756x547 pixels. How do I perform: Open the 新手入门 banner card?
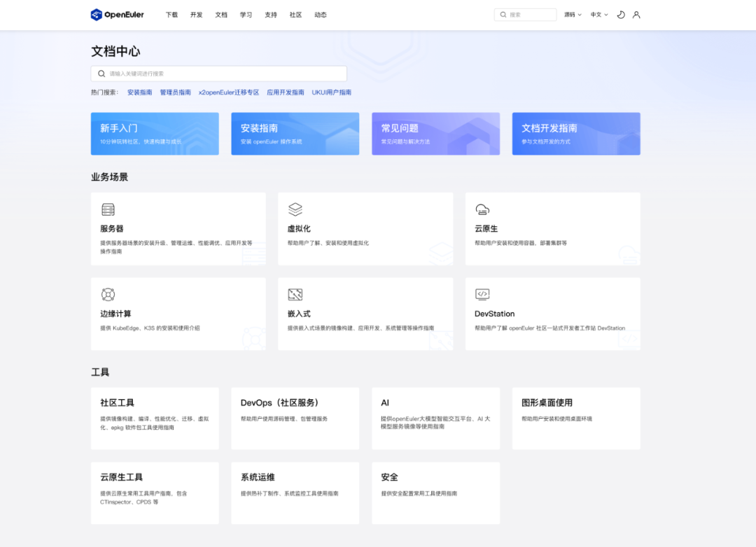155,134
